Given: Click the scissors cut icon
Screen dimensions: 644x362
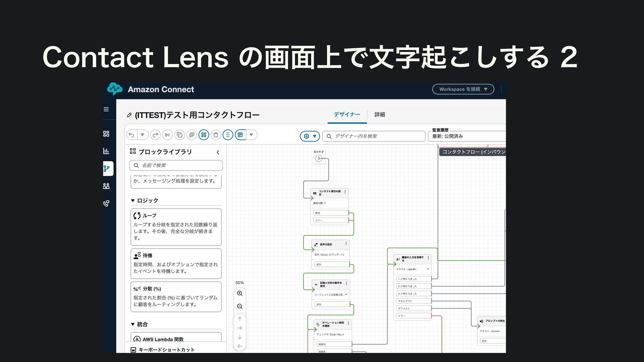Looking at the screenshot, I should click(x=167, y=135).
